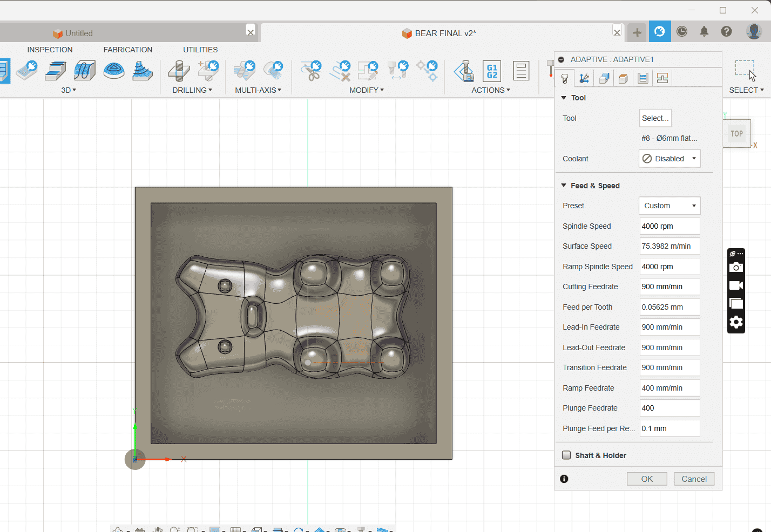Click the first Multi-Axis toolpath icon

coord(245,71)
